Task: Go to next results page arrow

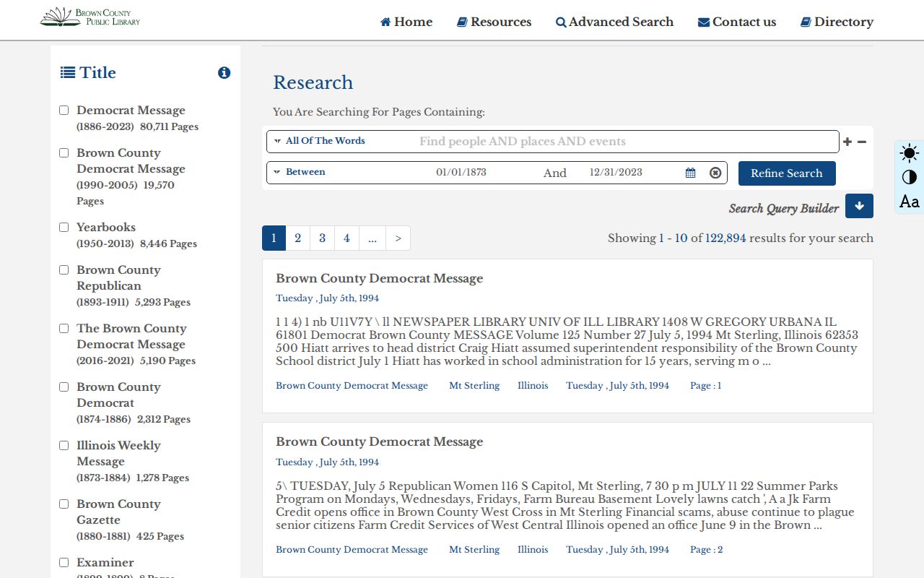Action: coord(398,238)
